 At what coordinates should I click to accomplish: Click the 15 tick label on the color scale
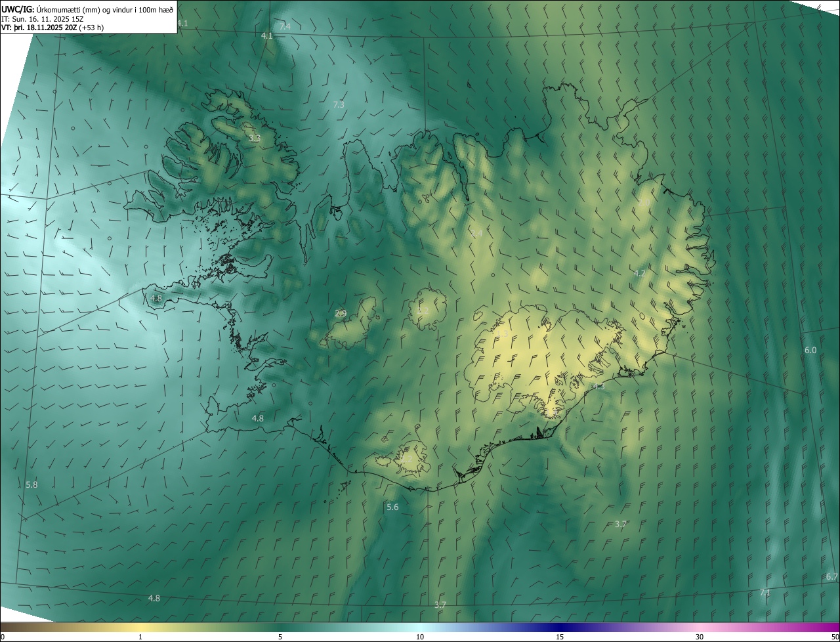click(x=560, y=637)
